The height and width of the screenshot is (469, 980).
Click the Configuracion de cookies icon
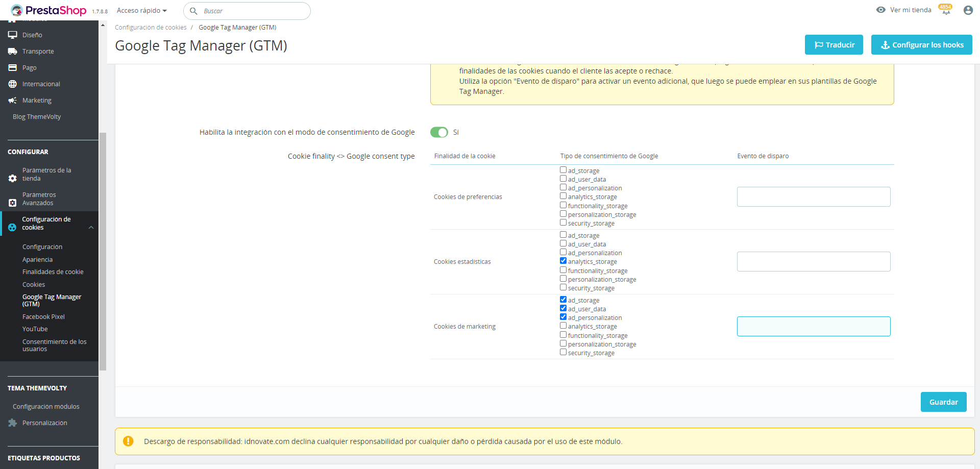coord(12,228)
